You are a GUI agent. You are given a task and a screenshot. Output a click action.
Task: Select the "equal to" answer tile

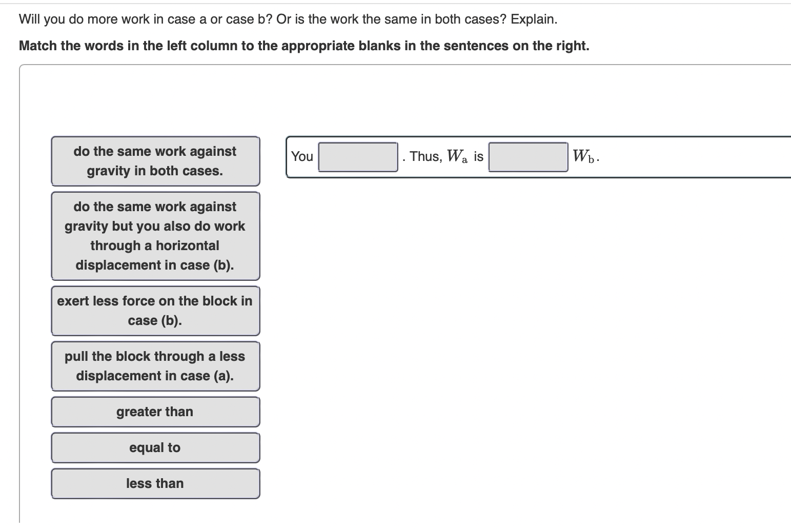point(155,447)
